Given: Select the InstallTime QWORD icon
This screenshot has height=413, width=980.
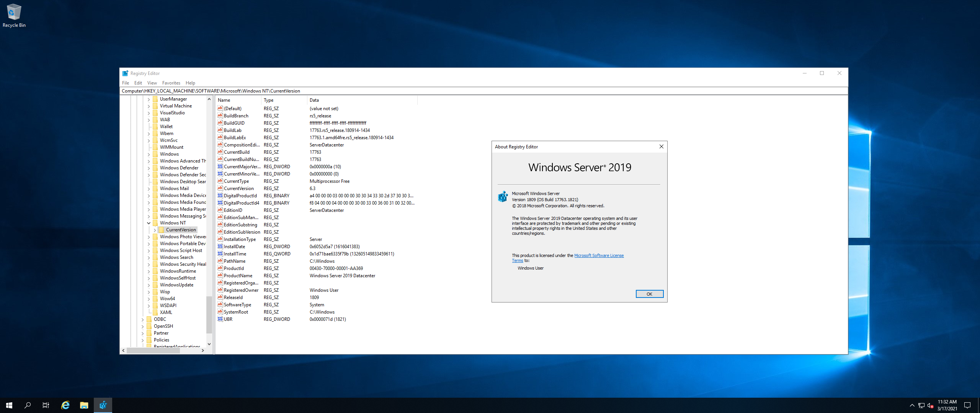Looking at the screenshot, I should point(220,254).
